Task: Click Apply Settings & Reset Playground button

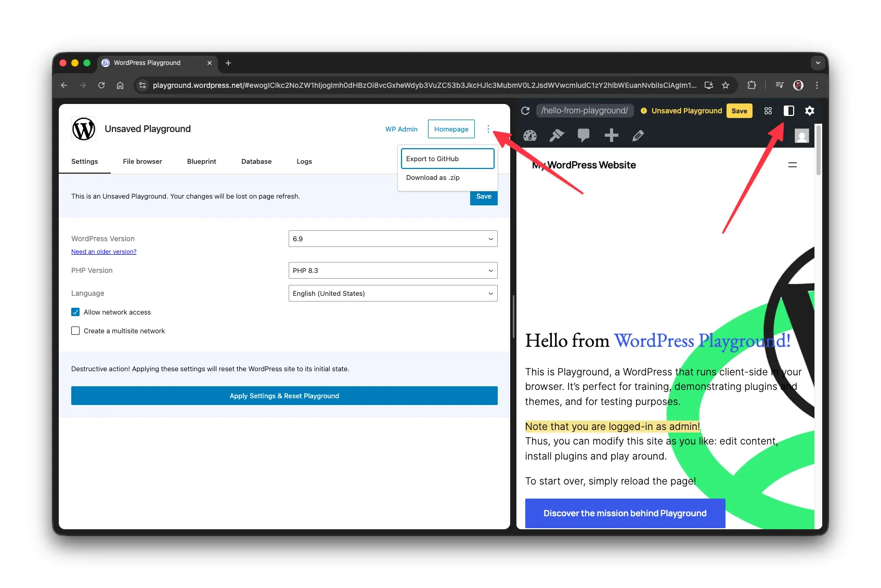Action: 284,396
